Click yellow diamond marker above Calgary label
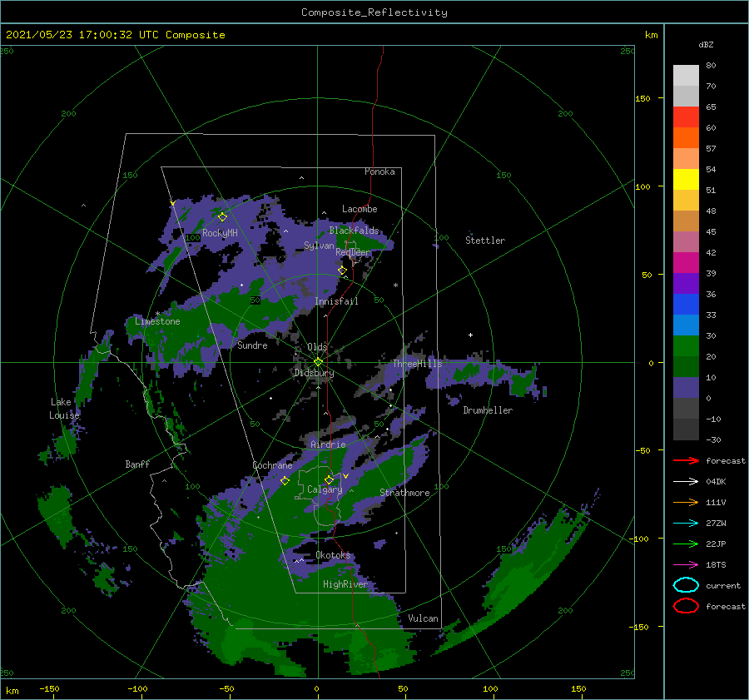The width and height of the screenshot is (749, 700). click(329, 479)
